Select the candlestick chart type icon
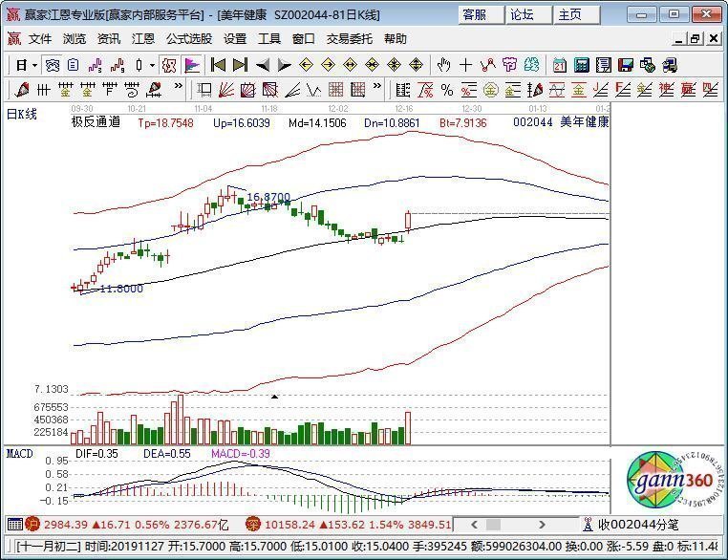Viewport: 728px width, 560px height. tap(139, 65)
